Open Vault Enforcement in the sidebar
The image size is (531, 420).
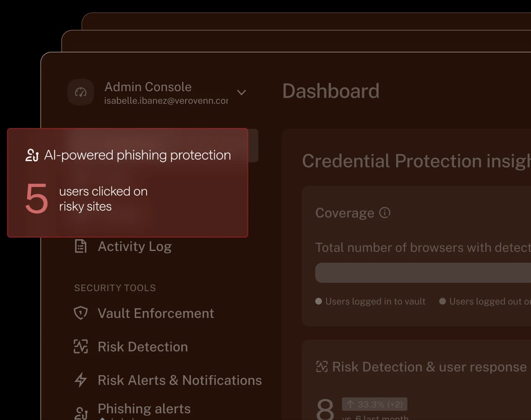coord(156,313)
